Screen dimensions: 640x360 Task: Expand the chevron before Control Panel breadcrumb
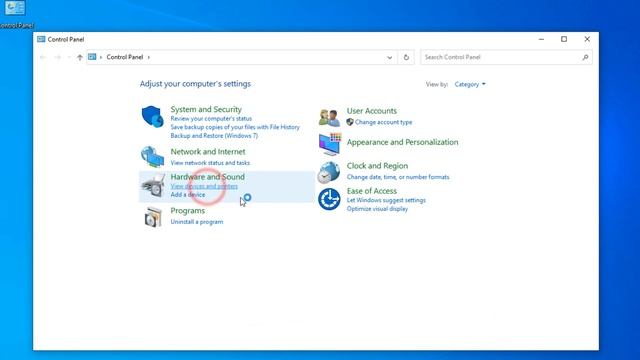pyautogui.click(x=101, y=57)
